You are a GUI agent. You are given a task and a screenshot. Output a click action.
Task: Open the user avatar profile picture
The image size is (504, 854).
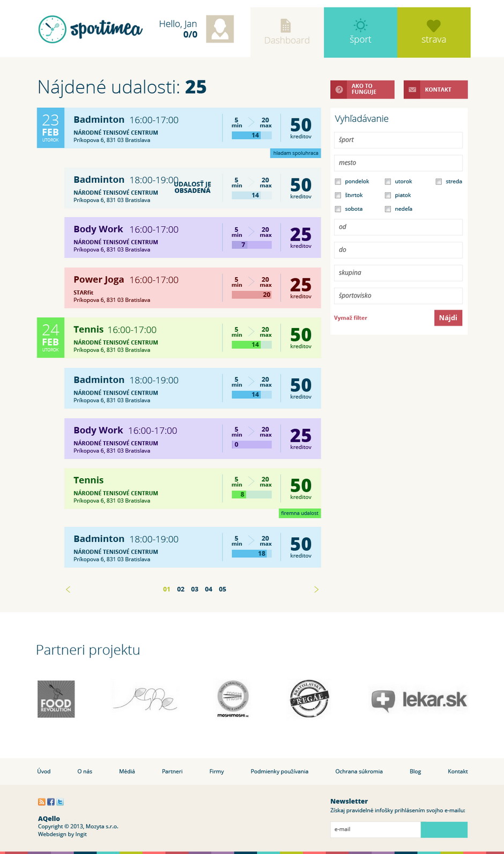pos(220,29)
